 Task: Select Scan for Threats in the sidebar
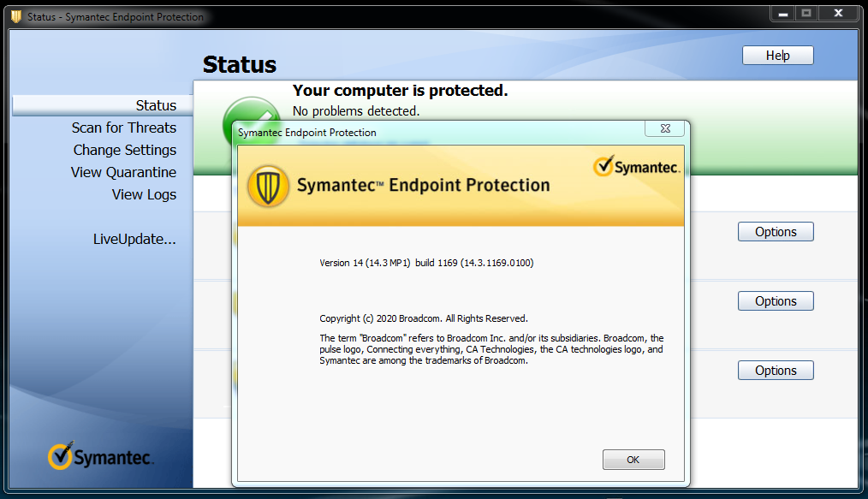[x=123, y=128]
